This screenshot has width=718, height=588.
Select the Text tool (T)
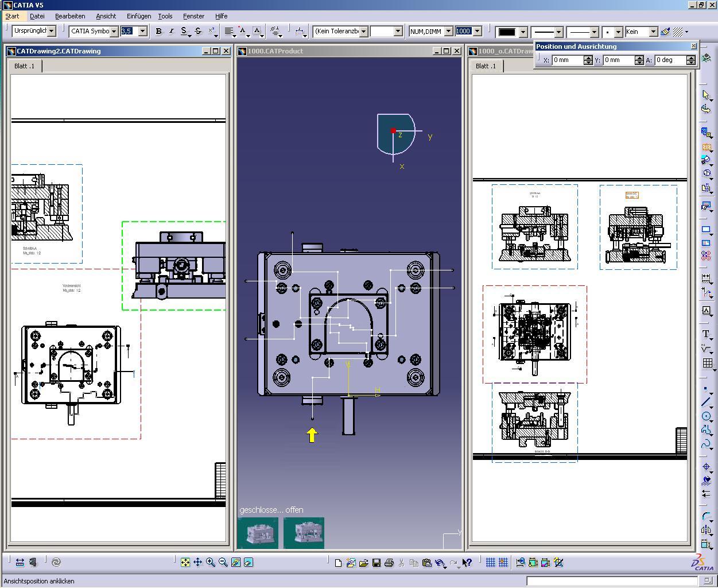click(707, 334)
